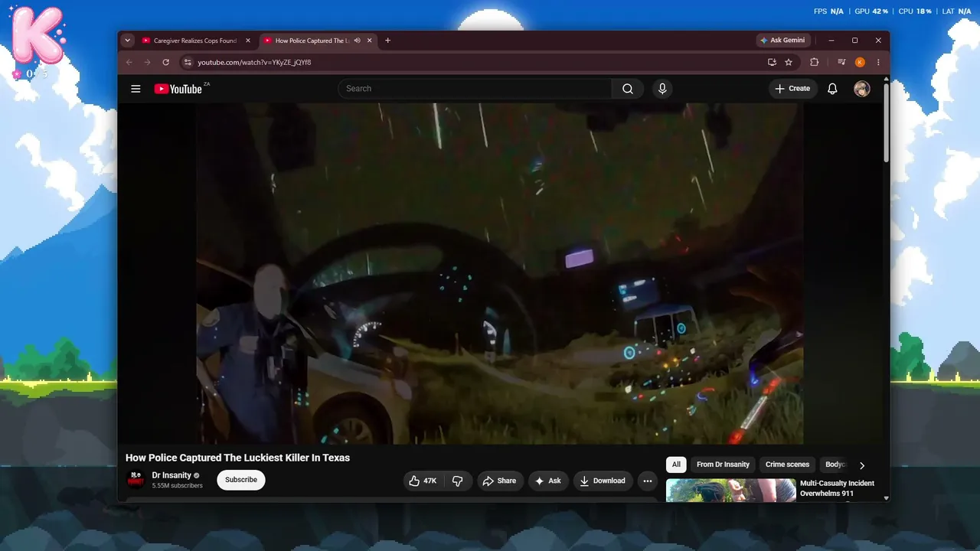980x551 pixels.
Task: Start voice search with the microphone
Action: pyautogui.click(x=662, y=89)
